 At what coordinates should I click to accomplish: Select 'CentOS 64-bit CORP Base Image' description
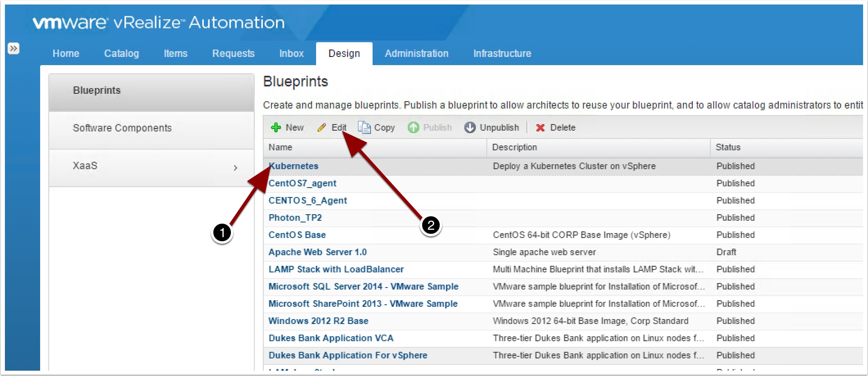(x=582, y=235)
